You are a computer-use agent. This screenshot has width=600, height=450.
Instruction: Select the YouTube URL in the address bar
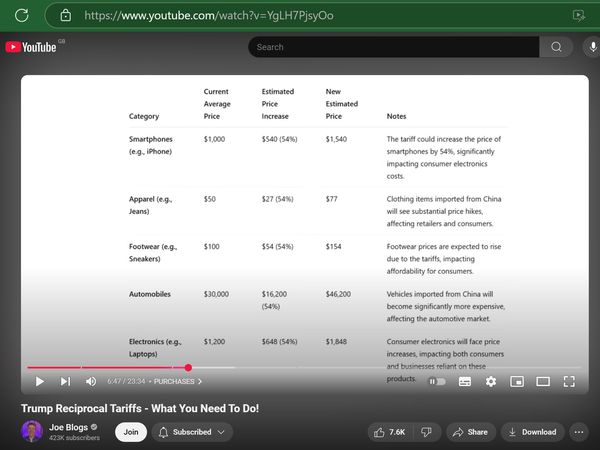(x=209, y=16)
